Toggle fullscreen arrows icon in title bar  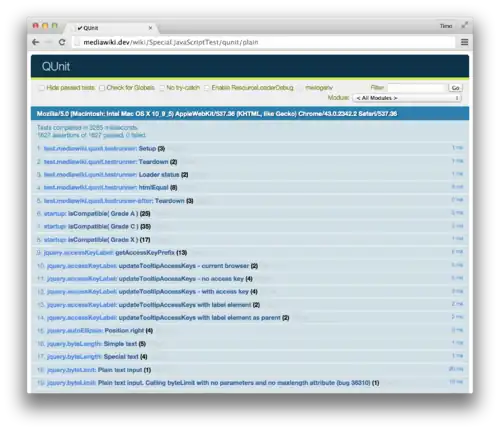tap(464, 25)
